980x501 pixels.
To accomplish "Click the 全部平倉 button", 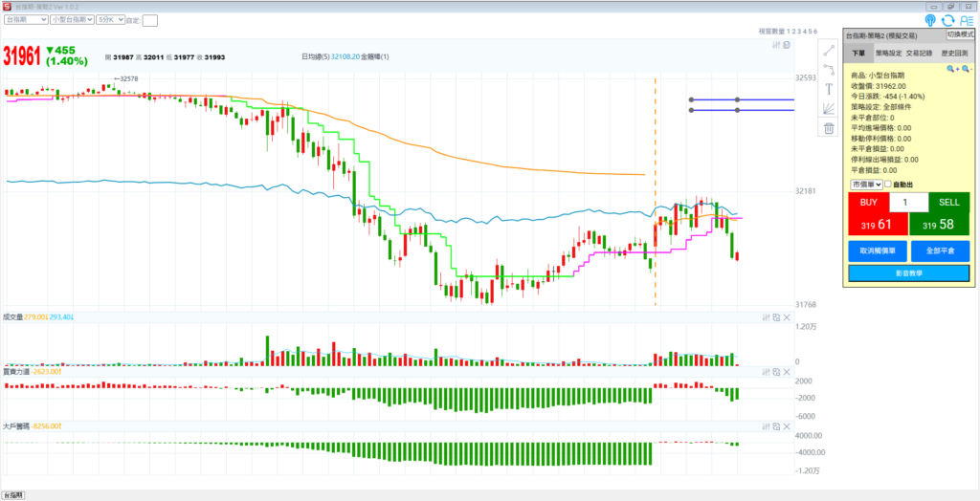I will click(x=940, y=250).
